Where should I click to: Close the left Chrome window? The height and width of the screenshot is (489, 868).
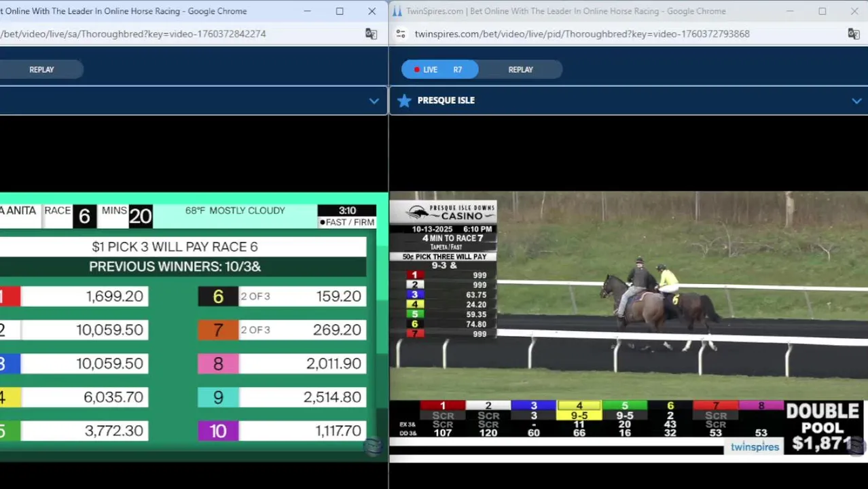(372, 11)
